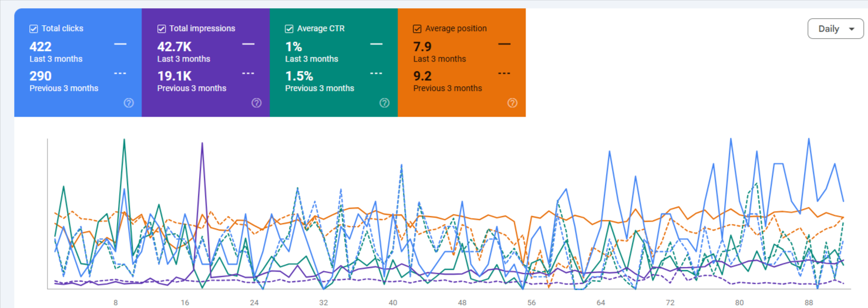Click help icon on Total clicks card
The image size is (868, 308).
tap(129, 103)
